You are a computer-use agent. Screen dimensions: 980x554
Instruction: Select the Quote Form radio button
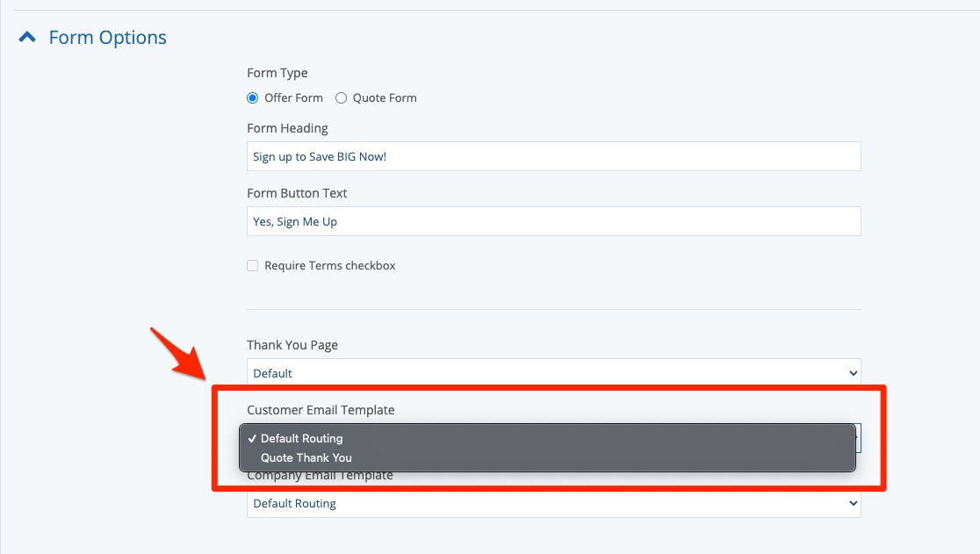coord(342,98)
